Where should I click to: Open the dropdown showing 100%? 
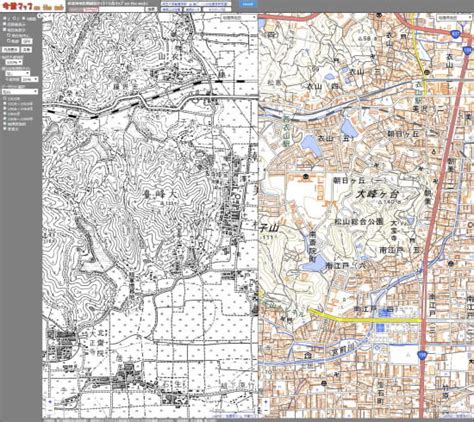(x=14, y=62)
